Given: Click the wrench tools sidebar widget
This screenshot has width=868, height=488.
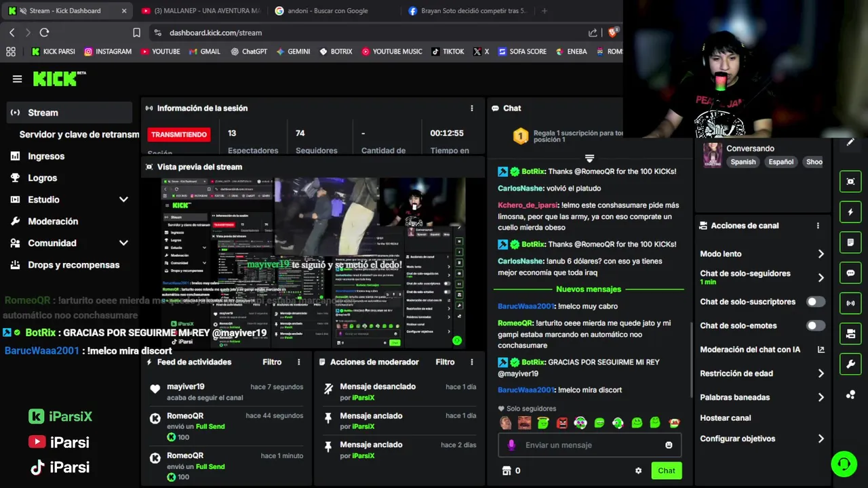Looking at the screenshot, I should click(x=850, y=365).
